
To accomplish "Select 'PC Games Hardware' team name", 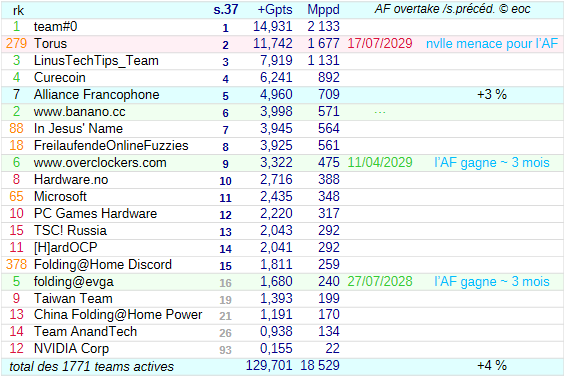I will (95, 213).
